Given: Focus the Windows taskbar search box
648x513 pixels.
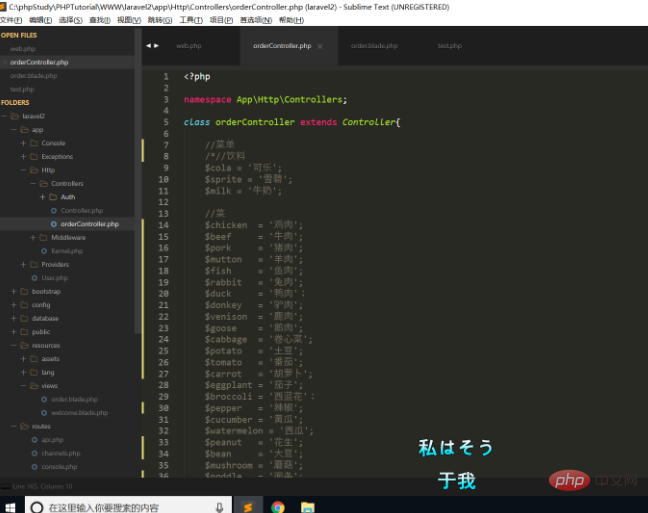Looking at the screenshot, I should 129,506.
